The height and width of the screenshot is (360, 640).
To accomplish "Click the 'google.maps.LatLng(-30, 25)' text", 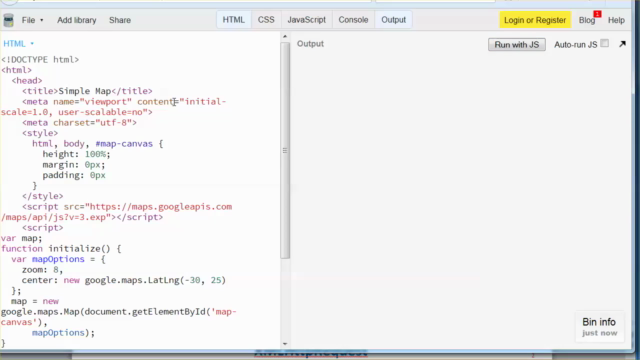I will point(155,280).
